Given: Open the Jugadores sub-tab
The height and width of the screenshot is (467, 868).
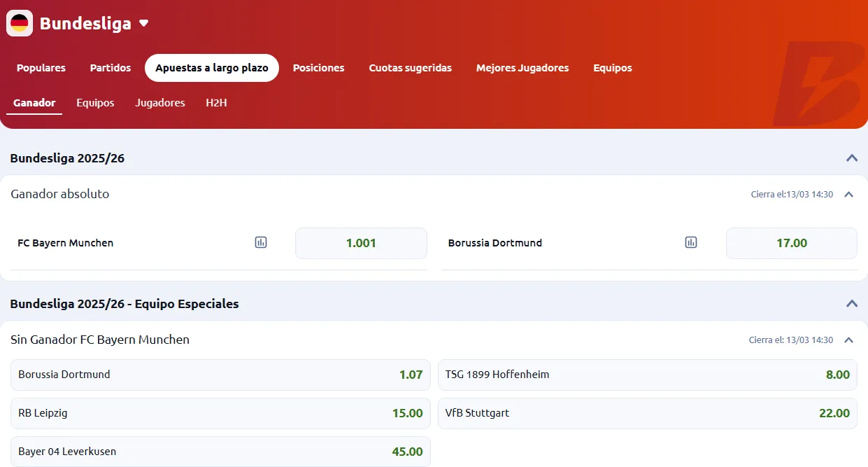Looking at the screenshot, I should pos(159,103).
